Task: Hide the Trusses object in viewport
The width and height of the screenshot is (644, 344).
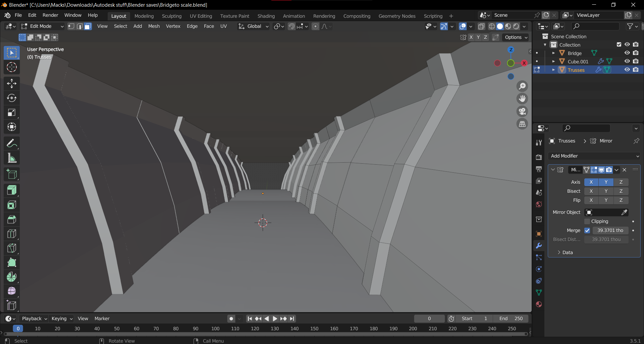Action: pos(627,70)
